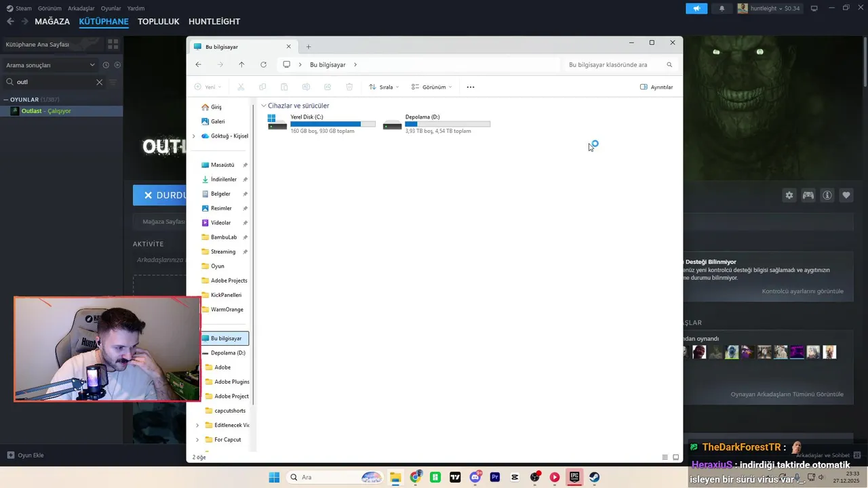This screenshot has height=488, width=868.
Task: Click the controller icon on Outlast page
Action: [x=808, y=195]
